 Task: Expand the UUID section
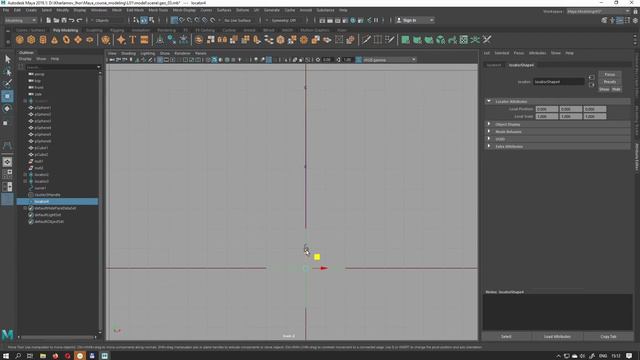[x=489, y=139]
